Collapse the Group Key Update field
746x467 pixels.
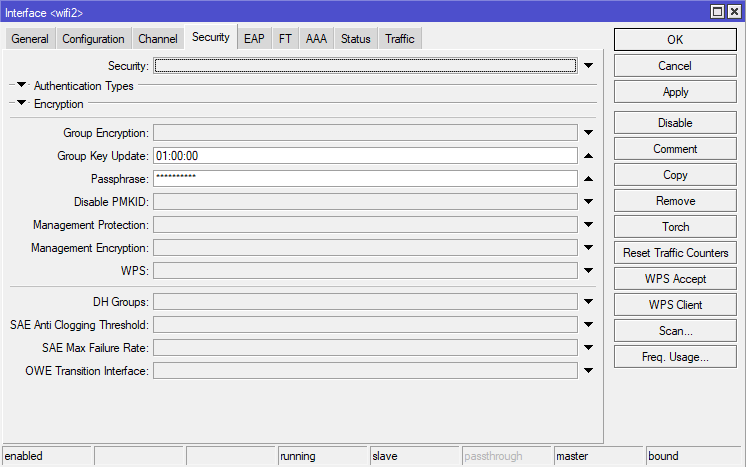coord(589,156)
